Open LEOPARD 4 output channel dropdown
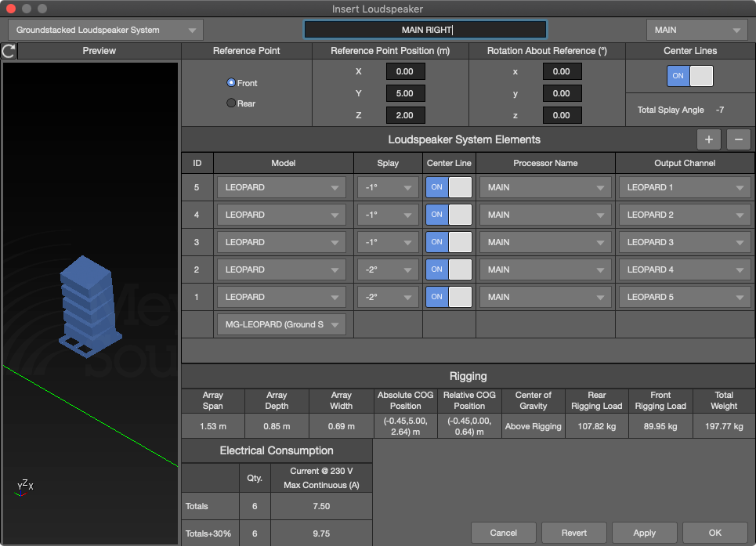The height and width of the screenshot is (546, 756). [x=685, y=270]
